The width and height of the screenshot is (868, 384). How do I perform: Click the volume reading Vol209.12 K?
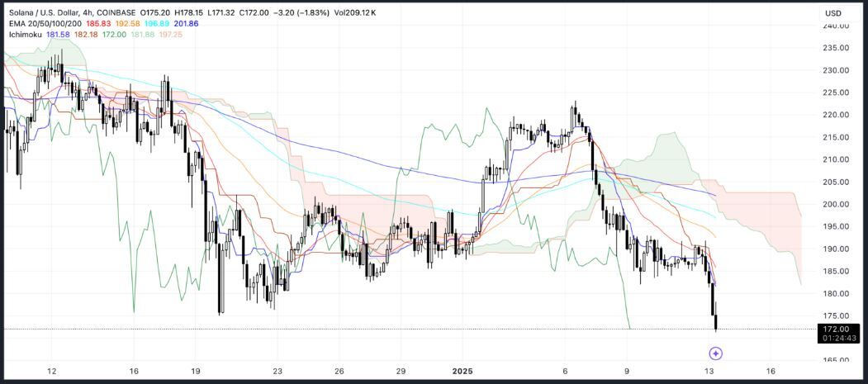click(355, 12)
